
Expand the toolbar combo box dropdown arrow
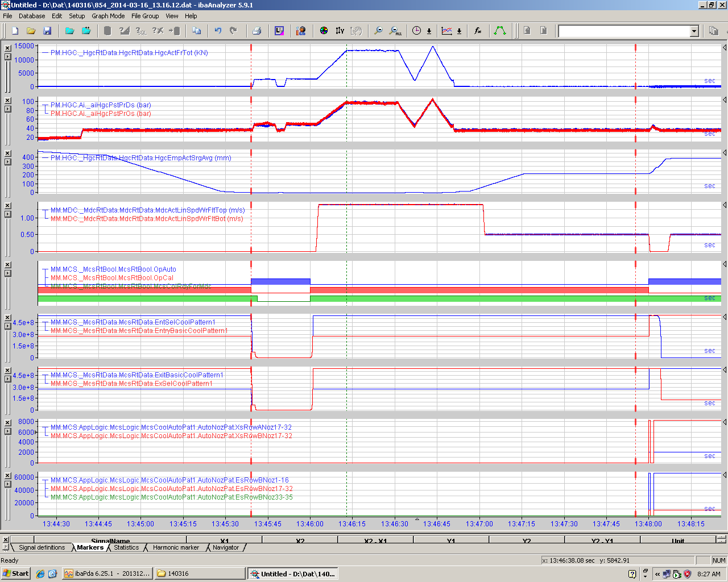click(694, 31)
